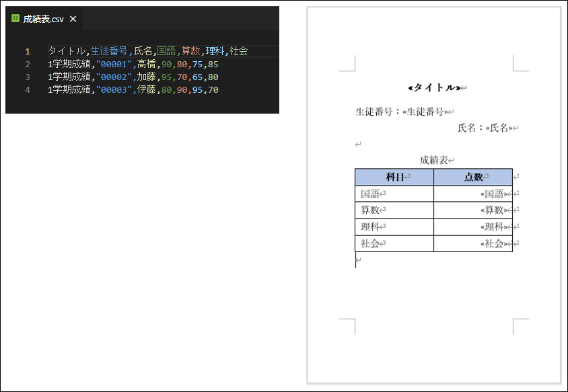Click the 国語 subject cell in table
The height and width of the screenshot is (392, 568).
[394, 194]
